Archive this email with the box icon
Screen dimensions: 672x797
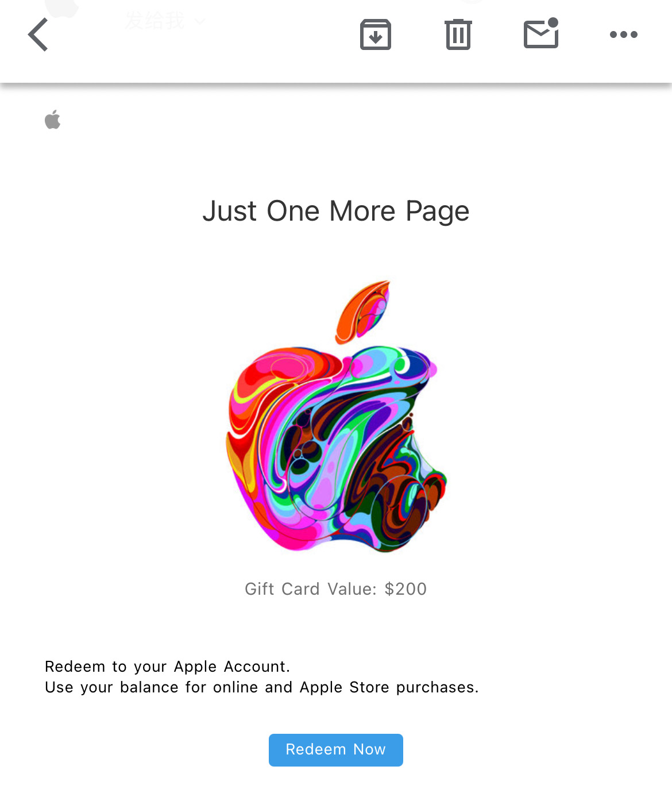[x=376, y=34]
